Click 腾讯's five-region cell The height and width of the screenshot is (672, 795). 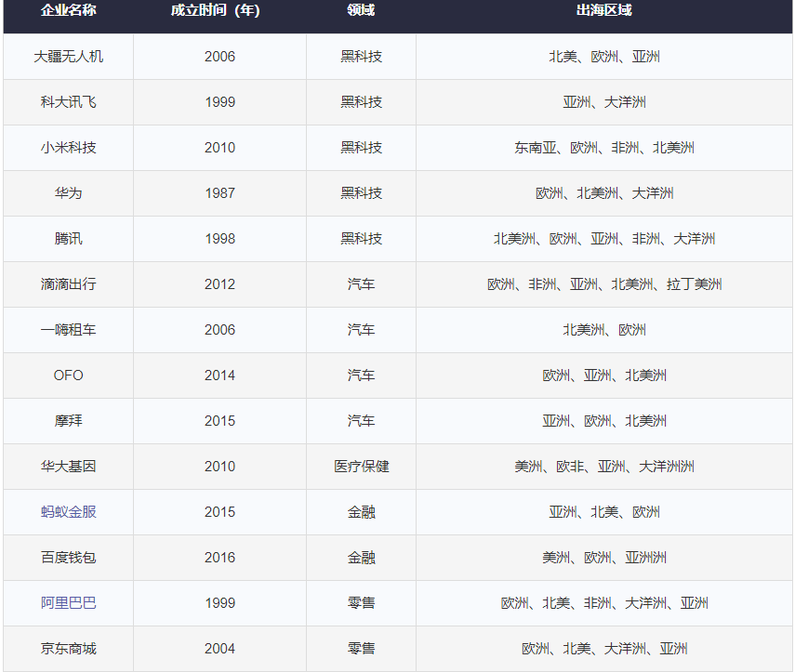tap(603, 239)
